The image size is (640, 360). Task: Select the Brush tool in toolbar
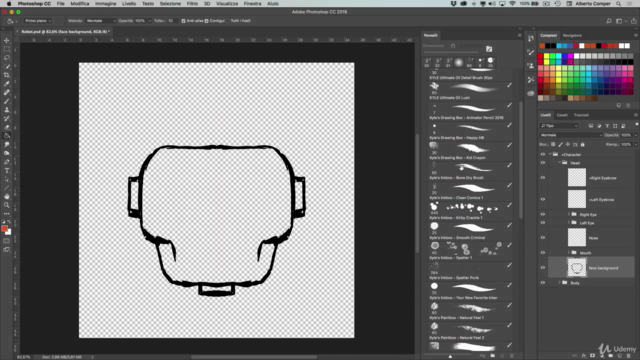7,101
